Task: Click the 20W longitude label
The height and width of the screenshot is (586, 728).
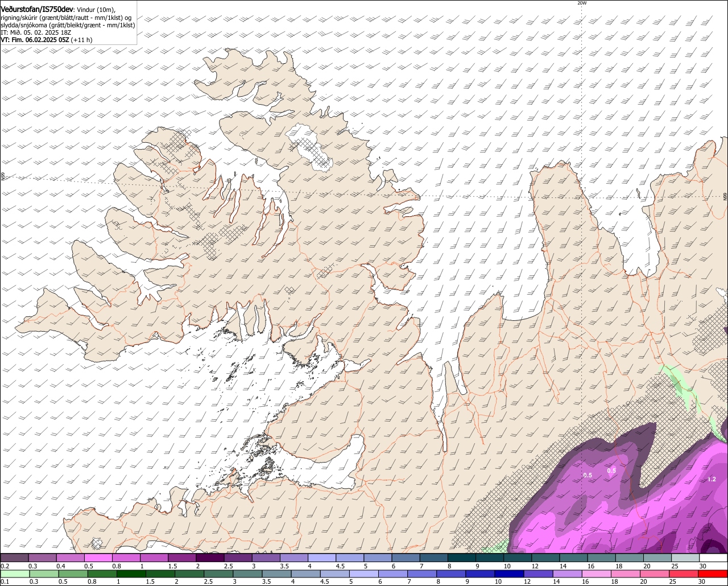Action: tap(582, 3)
